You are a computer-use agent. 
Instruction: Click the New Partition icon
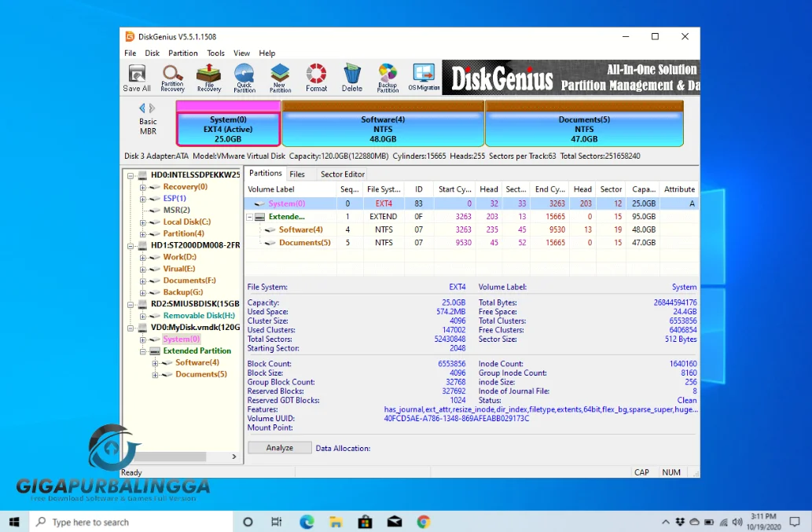coord(280,76)
